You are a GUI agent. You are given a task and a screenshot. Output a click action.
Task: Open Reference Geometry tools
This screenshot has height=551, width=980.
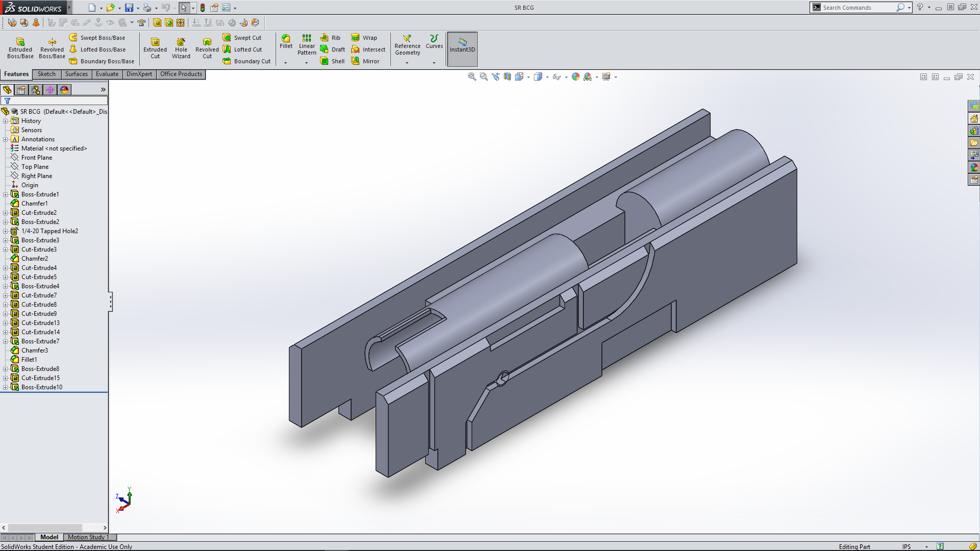coord(407,45)
